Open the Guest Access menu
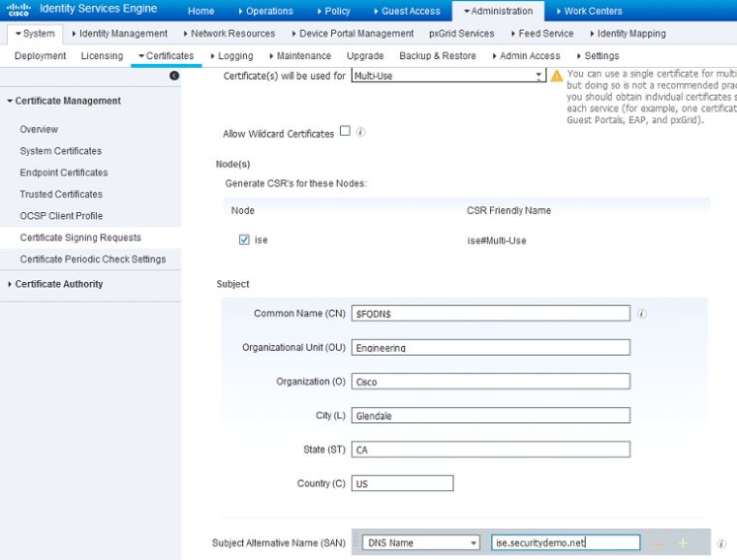Screen dimensions: 737x560 pyautogui.click(x=407, y=11)
